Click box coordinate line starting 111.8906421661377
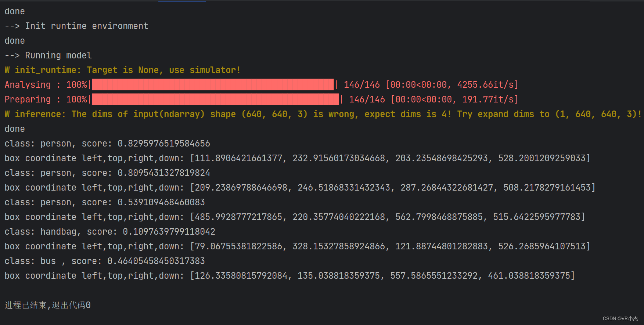Viewport: 644px width, 325px height. pyautogui.click(x=297, y=158)
